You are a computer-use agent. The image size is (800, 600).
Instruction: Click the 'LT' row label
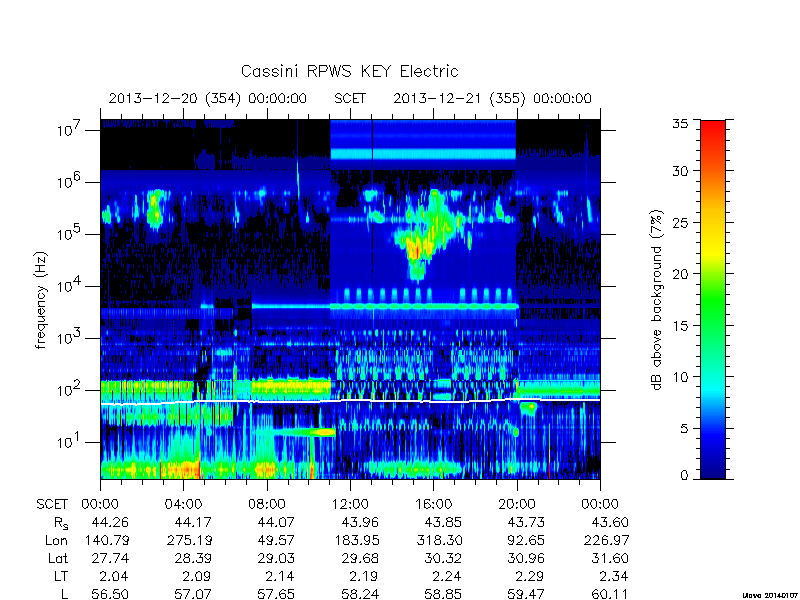[61, 576]
